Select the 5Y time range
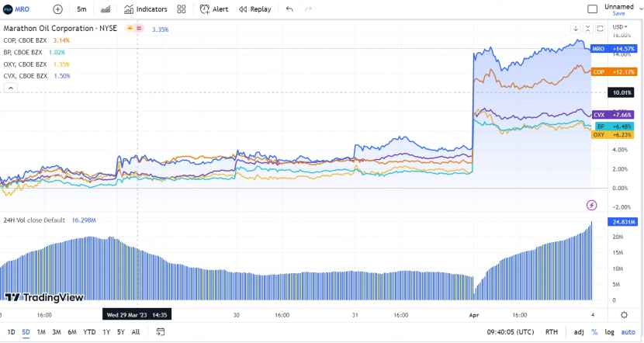 tap(121, 332)
